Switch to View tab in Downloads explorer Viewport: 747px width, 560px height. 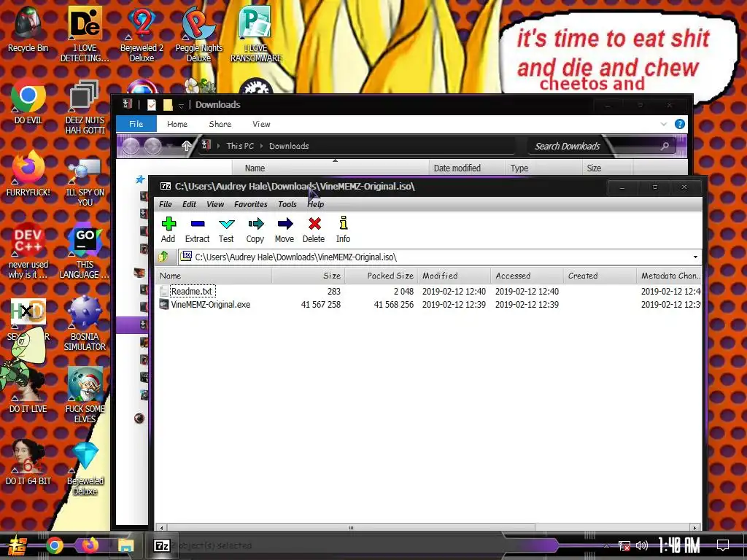pos(262,124)
